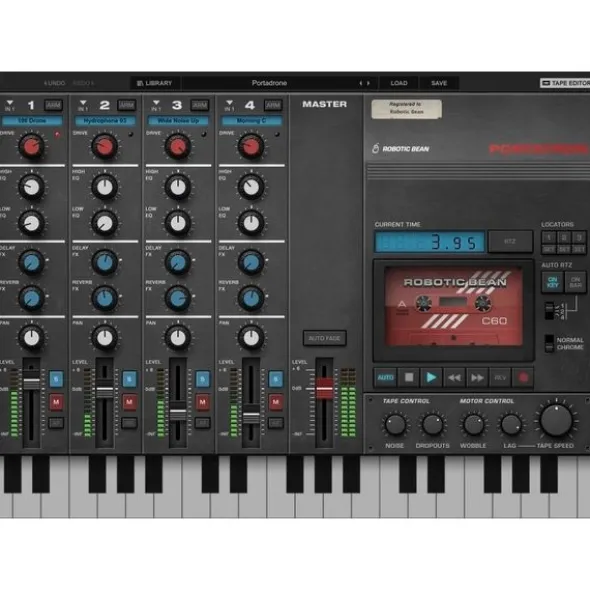The width and height of the screenshot is (590, 591).
Task: Set locator 1 with its SET button
Action: tap(549, 249)
